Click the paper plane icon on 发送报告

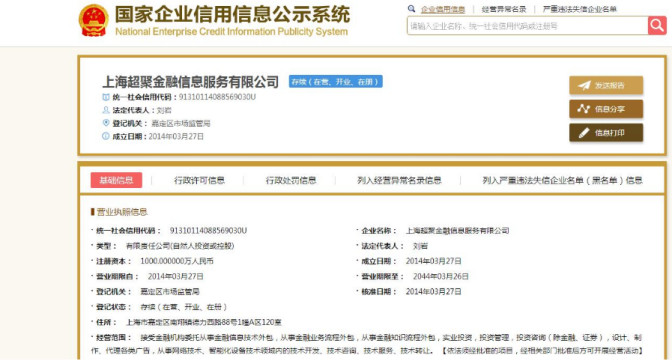[x=584, y=85]
